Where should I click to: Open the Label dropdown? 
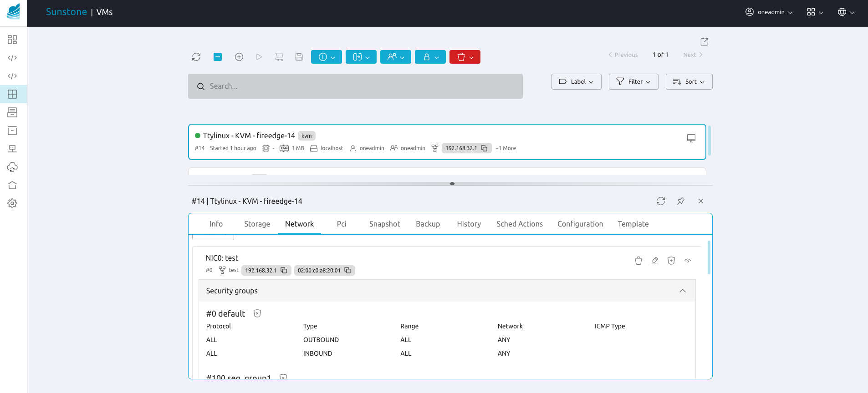point(577,82)
